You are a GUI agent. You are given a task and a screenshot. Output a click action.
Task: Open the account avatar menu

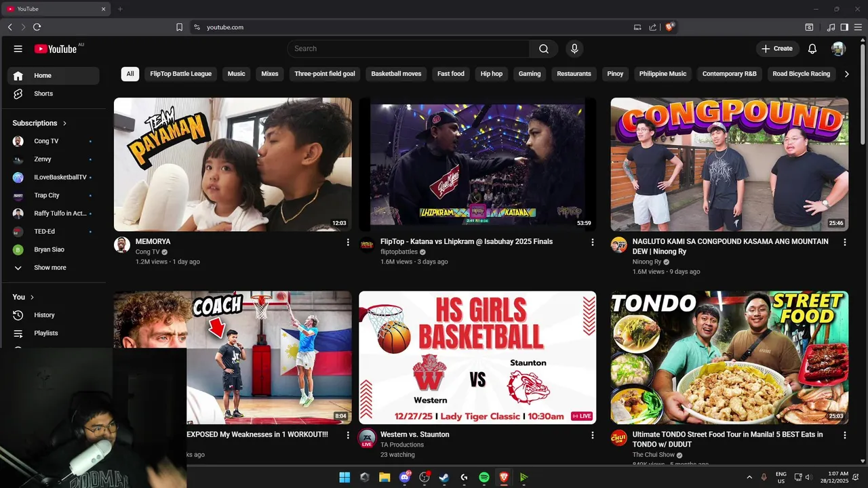point(839,49)
